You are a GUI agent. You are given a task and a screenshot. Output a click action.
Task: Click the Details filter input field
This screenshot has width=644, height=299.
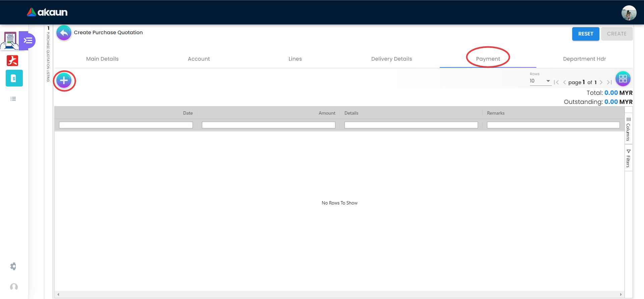pyautogui.click(x=411, y=125)
